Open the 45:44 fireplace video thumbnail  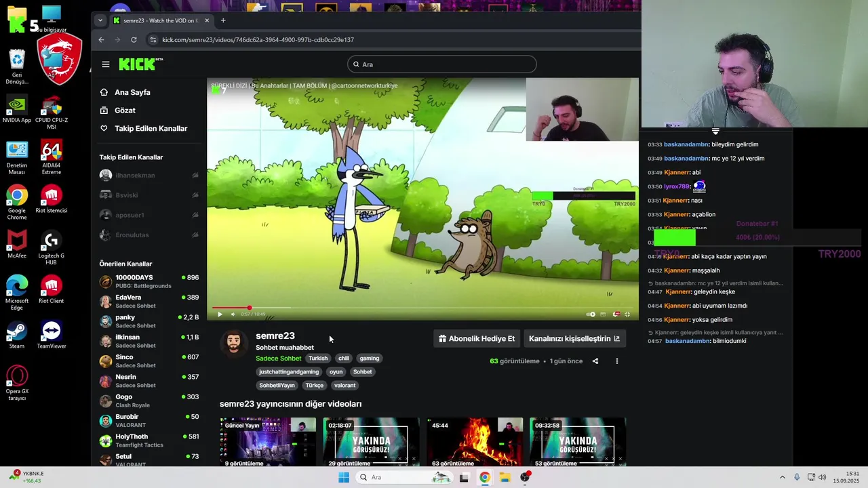click(474, 442)
